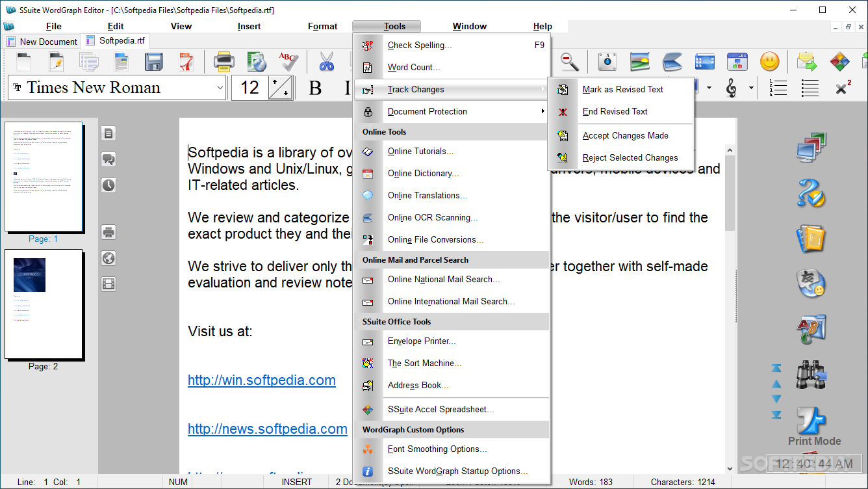Click the translation chat bubble sidebar icon
The width and height of the screenshot is (868, 489).
click(x=811, y=284)
